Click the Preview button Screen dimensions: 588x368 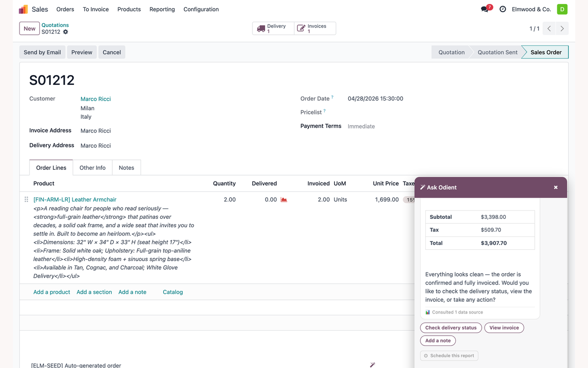(82, 52)
